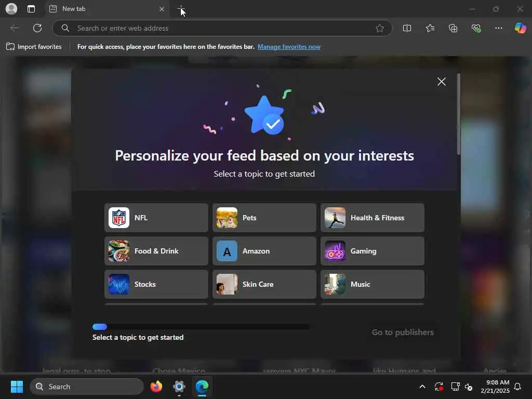Image resolution: width=532 pixels, height=399 pixels.
Task: Open the tab actions menu icon
Action: (x=31, y=9)
